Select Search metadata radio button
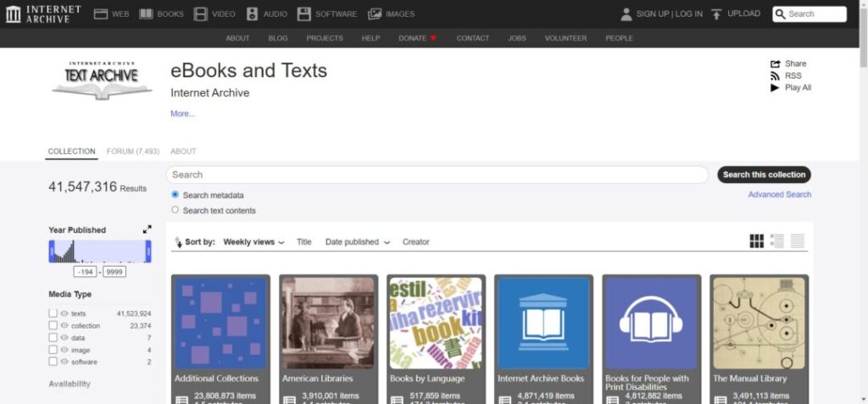 click(175, 195)
